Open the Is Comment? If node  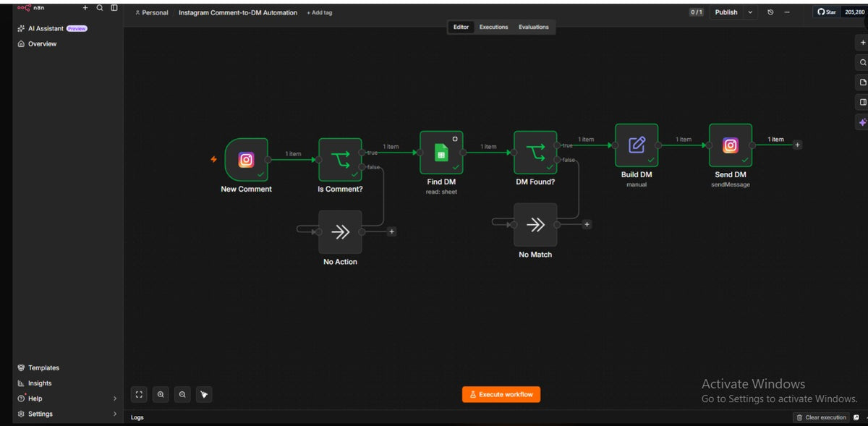(340, 160)
